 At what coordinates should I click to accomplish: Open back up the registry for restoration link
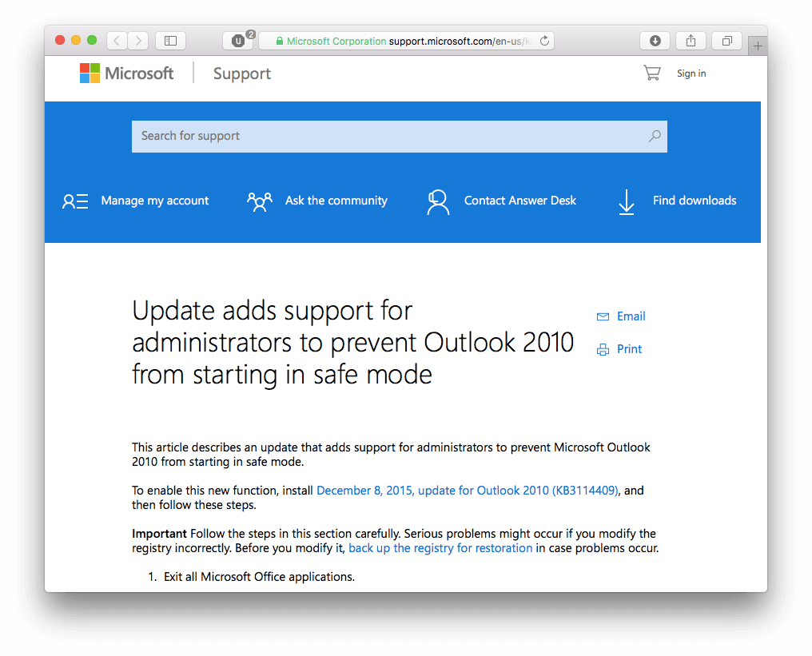[x=440, y=548]
